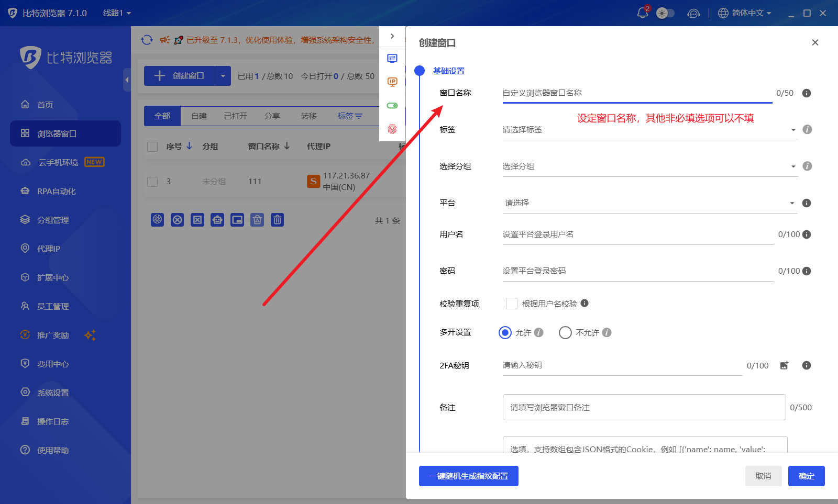Click the refresh icon above the window list
The width and height of the screenshot is (838, 504).
(147, 40)
